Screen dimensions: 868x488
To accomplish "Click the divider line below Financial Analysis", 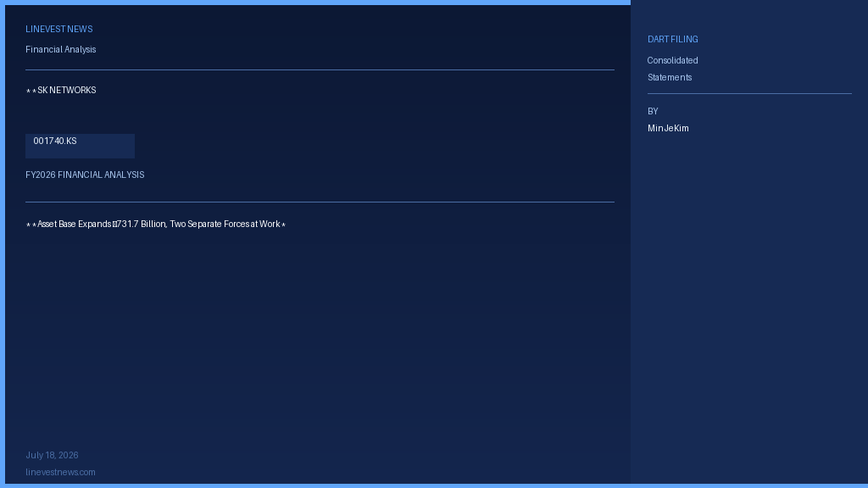I will point(320,69).
